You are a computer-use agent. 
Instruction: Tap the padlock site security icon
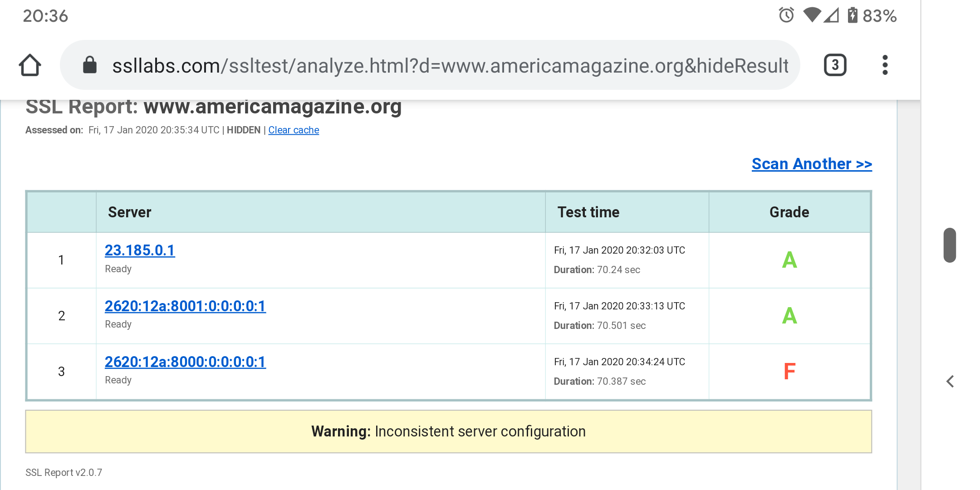89,65
